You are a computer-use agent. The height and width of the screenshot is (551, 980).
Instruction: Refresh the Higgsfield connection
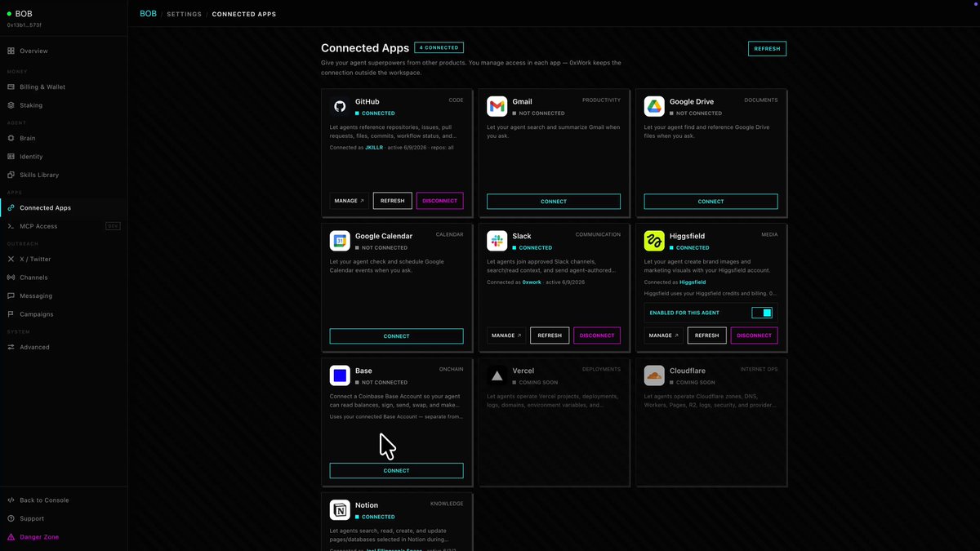point(706,335)
